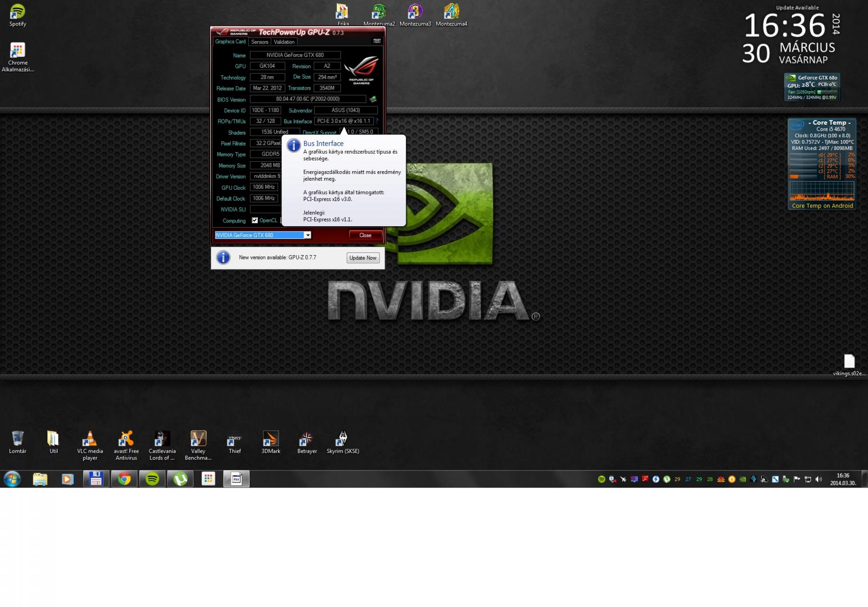Switch to the Graphics Card tab
Screen dimensions: 868x607
[230, 41]
